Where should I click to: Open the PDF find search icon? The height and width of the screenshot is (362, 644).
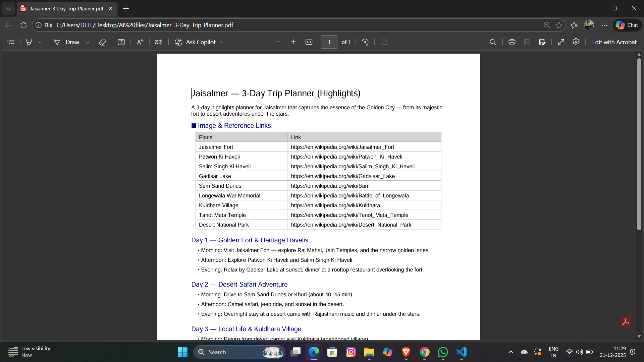coord(493,42)
